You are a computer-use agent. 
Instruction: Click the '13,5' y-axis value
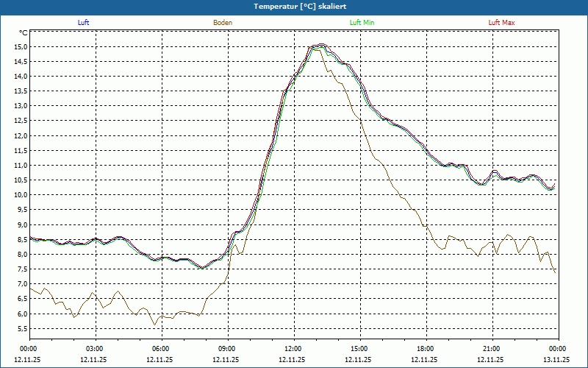point(21,91)
